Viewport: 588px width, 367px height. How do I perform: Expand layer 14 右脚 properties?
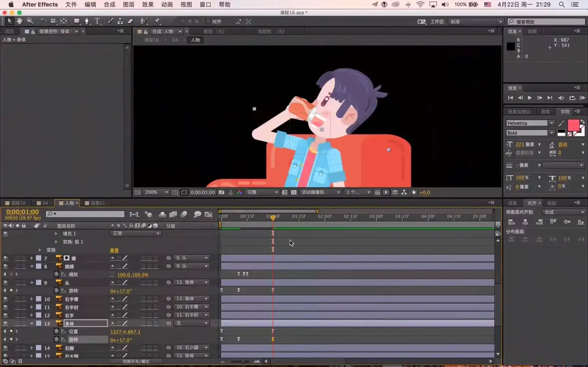pos(32,348)
